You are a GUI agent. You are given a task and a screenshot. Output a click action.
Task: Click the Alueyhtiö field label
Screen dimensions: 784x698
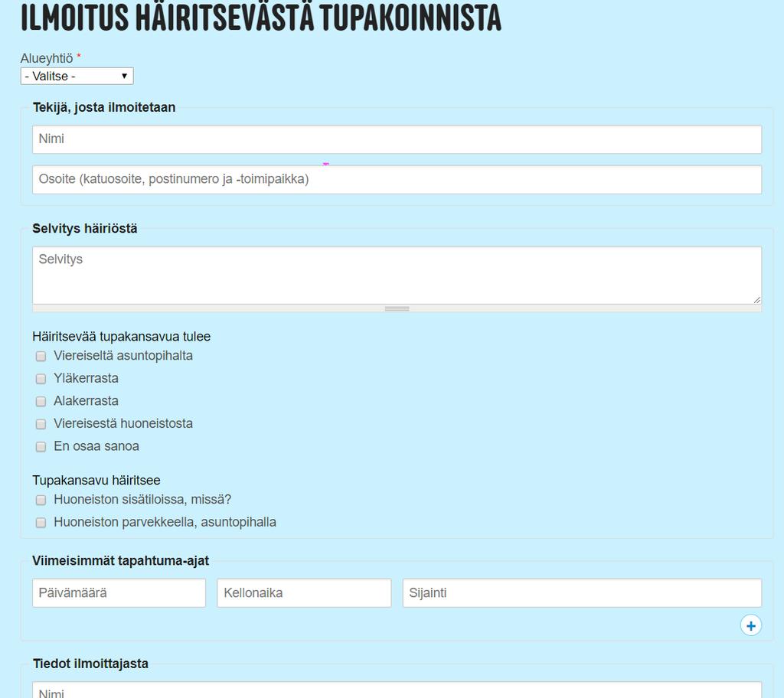tap(47, 58)
